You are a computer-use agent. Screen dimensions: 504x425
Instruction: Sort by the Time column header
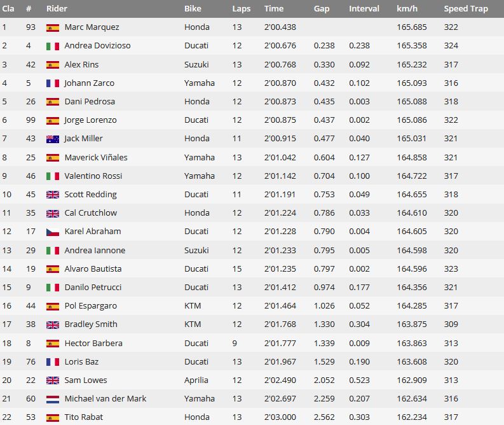274,8
